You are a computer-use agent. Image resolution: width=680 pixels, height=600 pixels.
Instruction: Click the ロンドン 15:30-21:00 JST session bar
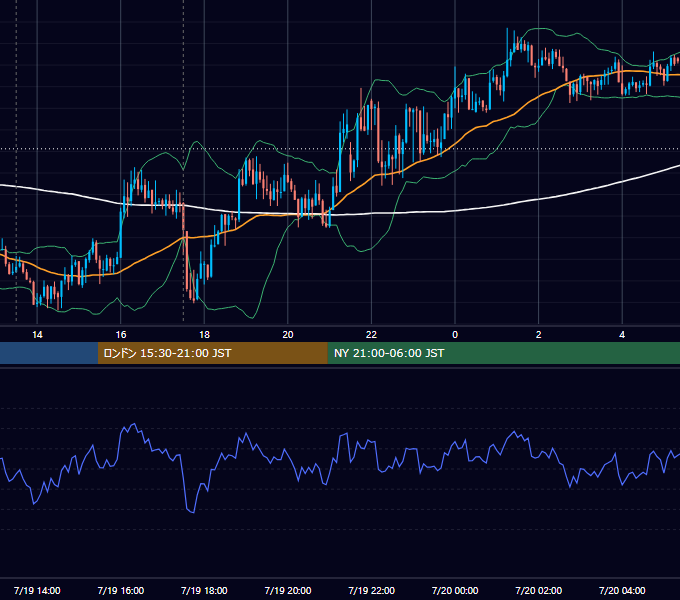(x=212, y=353)
